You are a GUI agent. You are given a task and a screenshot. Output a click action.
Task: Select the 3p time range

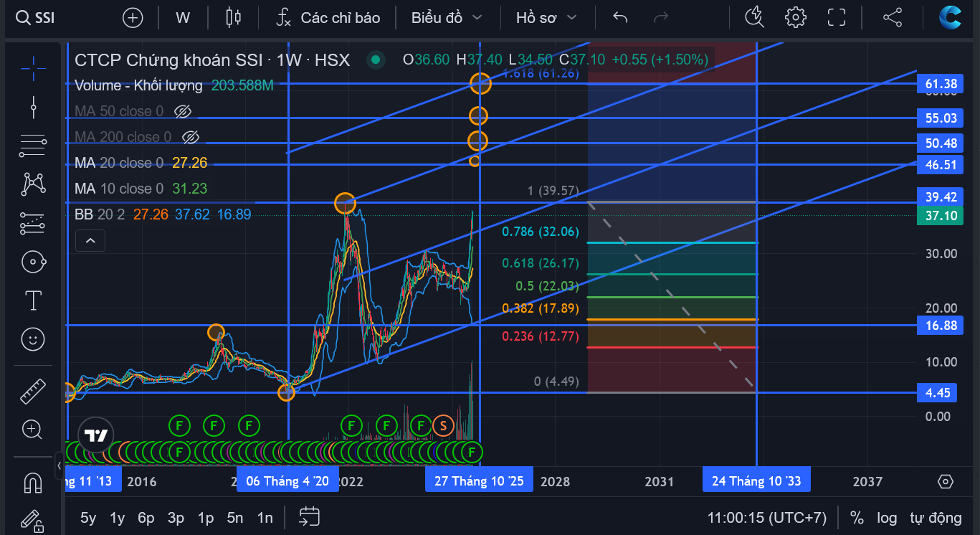pos(176,518)
